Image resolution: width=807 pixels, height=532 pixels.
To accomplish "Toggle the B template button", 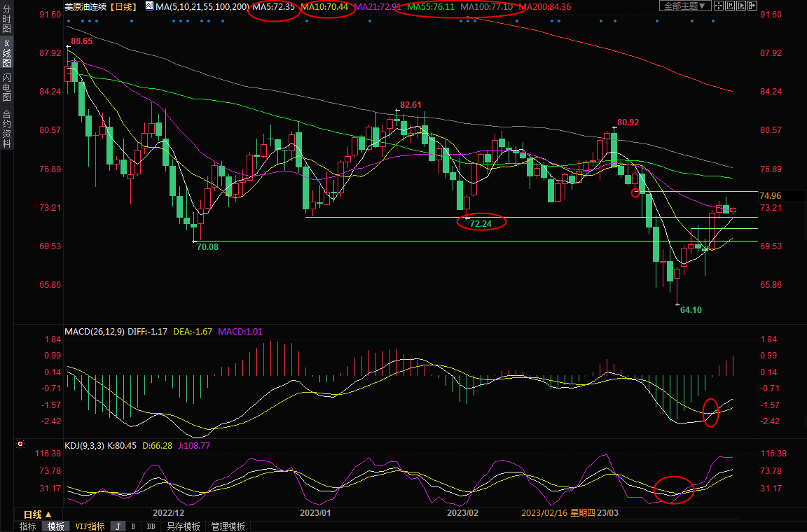I will point(133,526).
